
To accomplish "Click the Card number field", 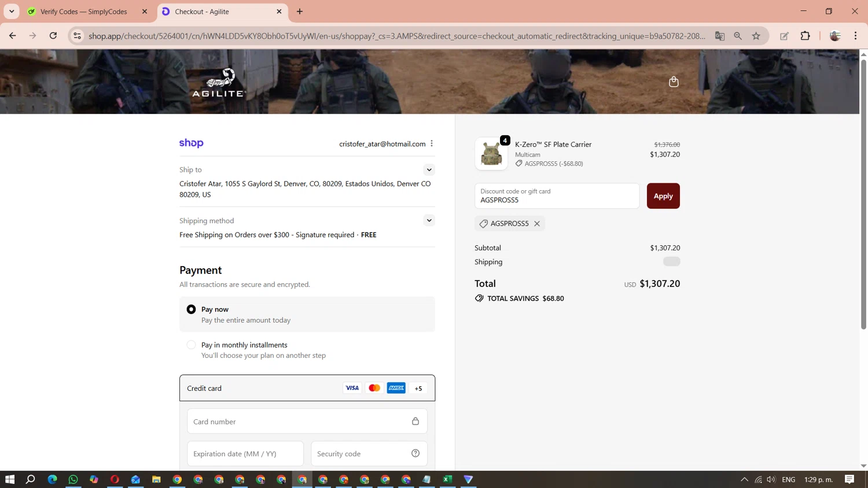I will [x=307, y=422].
